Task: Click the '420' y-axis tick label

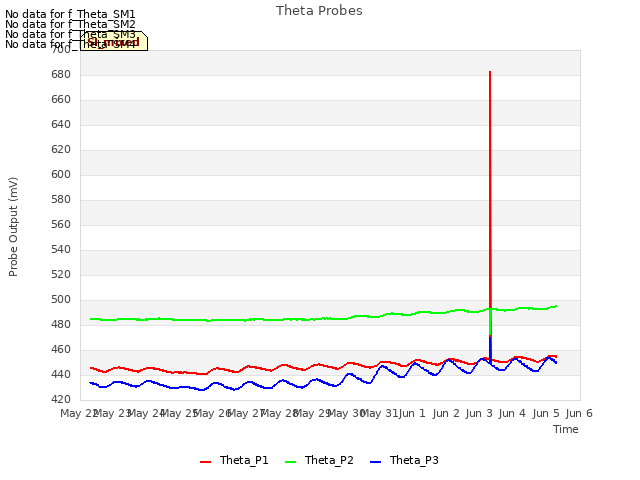Action: [x=61, y=400]
